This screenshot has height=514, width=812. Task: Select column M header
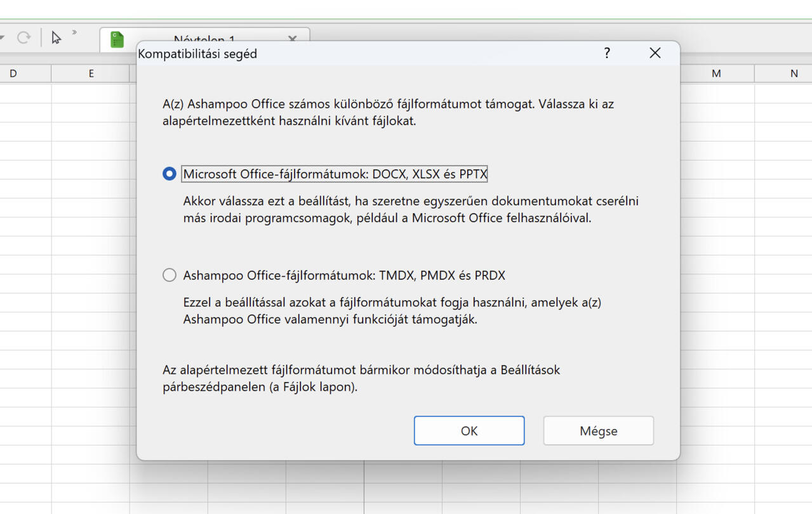pos(716,74)
